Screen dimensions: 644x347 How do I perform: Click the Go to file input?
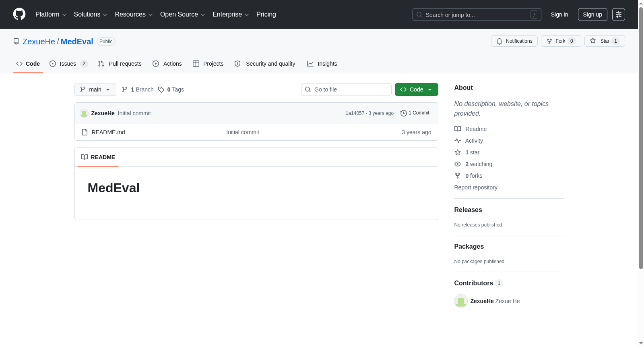click(x=346, y=89)
